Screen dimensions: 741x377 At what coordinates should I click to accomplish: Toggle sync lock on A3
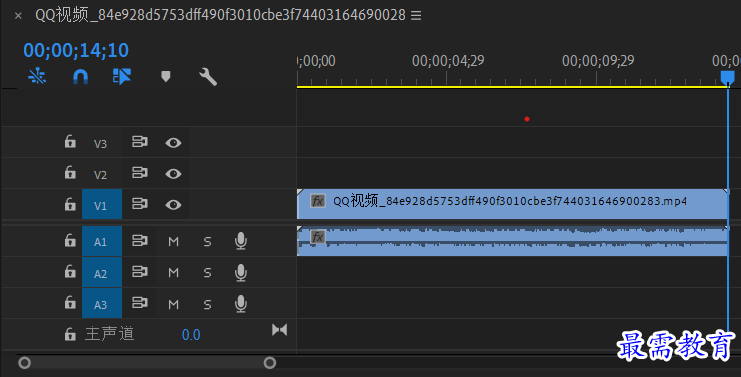(x=139, y=302)
